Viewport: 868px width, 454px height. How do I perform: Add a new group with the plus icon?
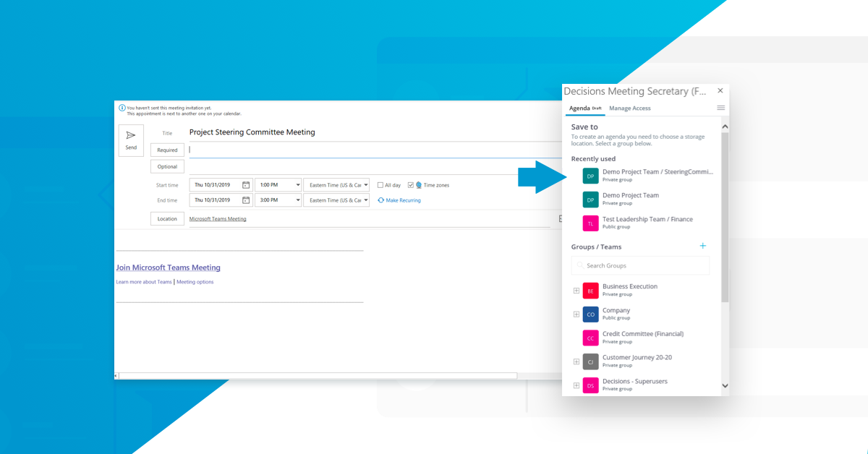(x=702, y=246)
